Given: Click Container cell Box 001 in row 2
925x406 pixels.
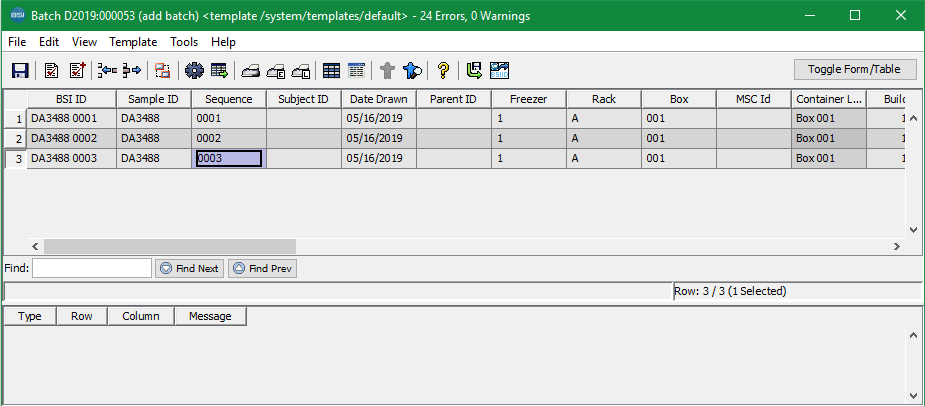Looking at the screenshot, I should (829, 138).
